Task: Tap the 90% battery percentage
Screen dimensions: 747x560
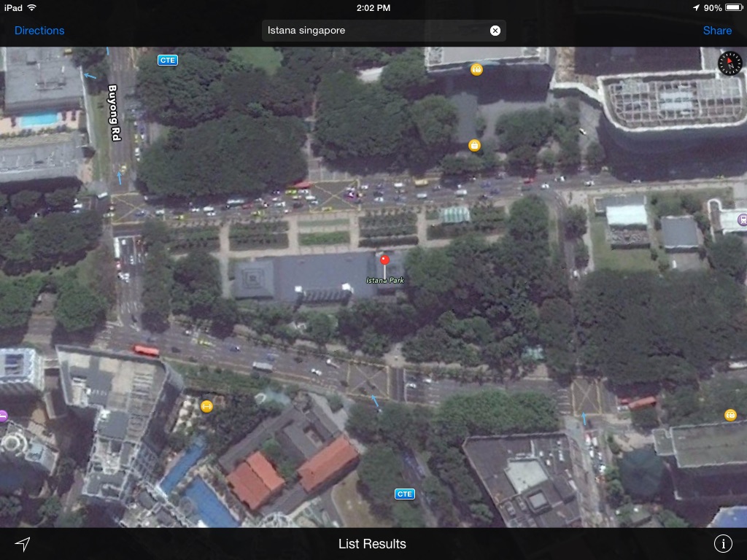Action: (x=713, y=7)
